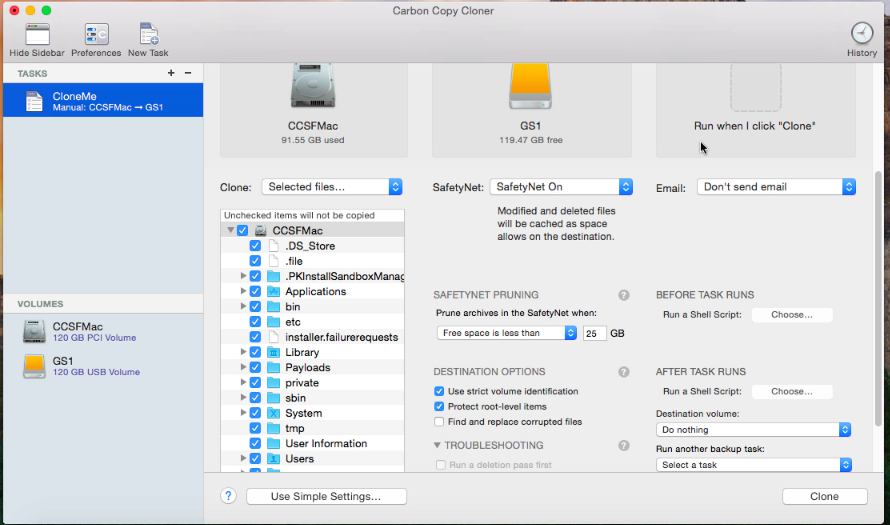
Task: Open the History clock icon
Action: (862, 33)
